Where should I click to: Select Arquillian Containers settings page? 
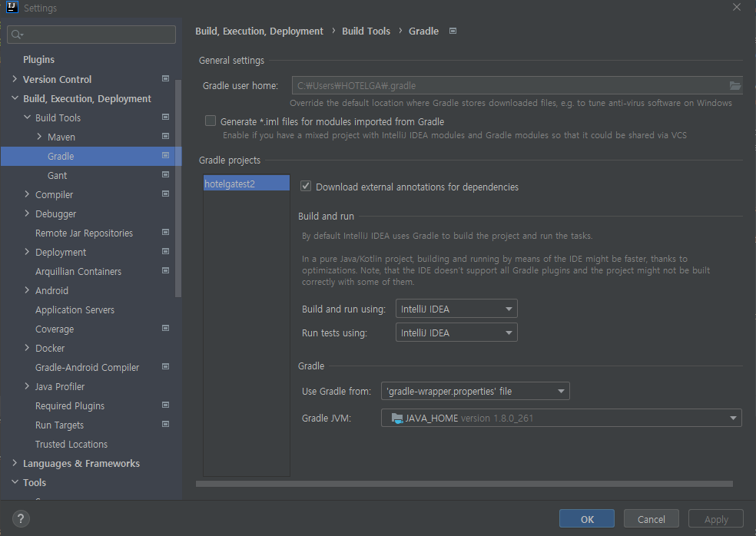tap(78, 271)
